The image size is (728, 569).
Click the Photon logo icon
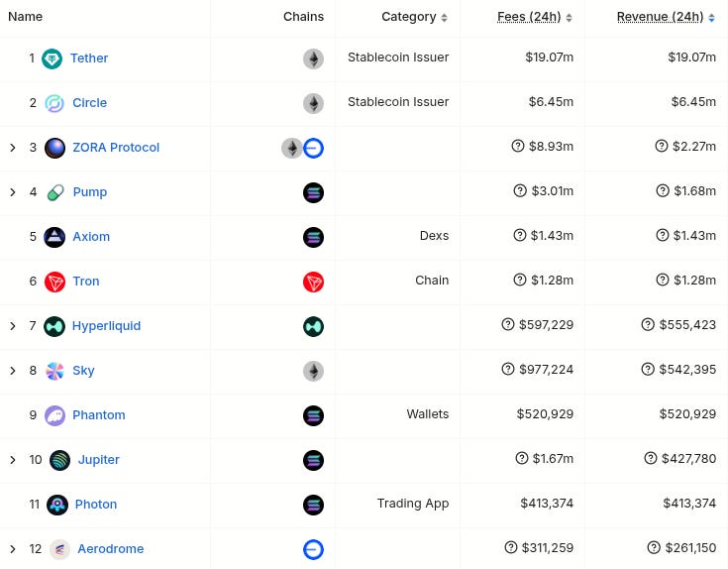(x=57, y=505)
